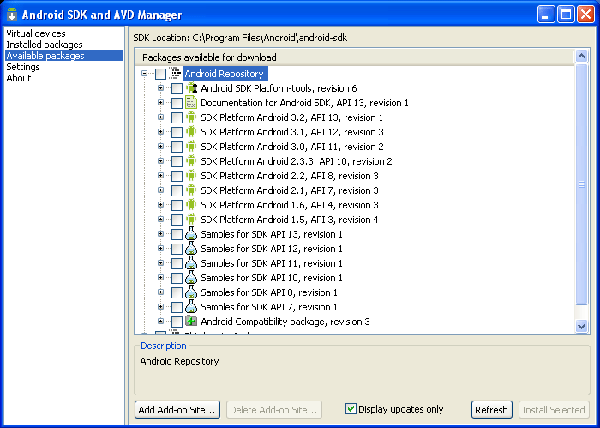
Task: Expand the SDK Platform Android 3.1 node
Action: (x=161, y=132)
